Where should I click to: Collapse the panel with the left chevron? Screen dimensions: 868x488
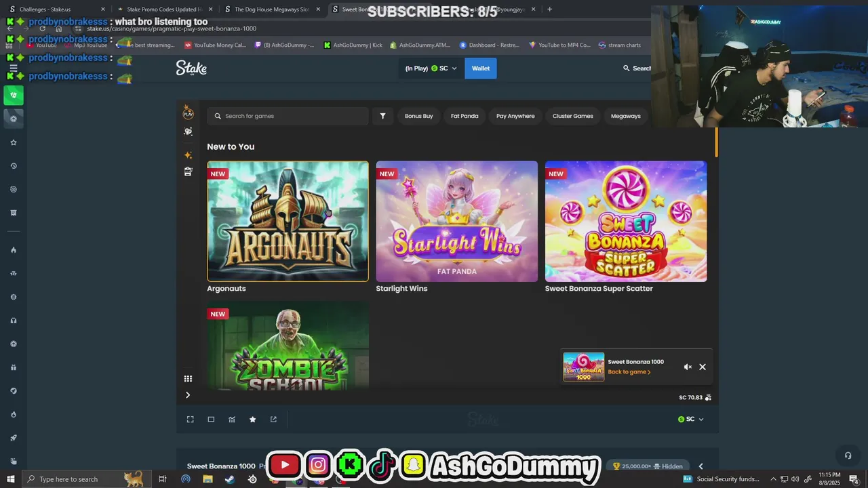tap(701, 466)
